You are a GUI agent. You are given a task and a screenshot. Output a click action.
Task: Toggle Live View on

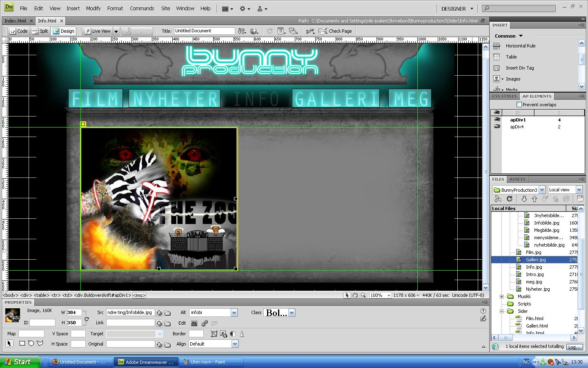tap(98, 31)
